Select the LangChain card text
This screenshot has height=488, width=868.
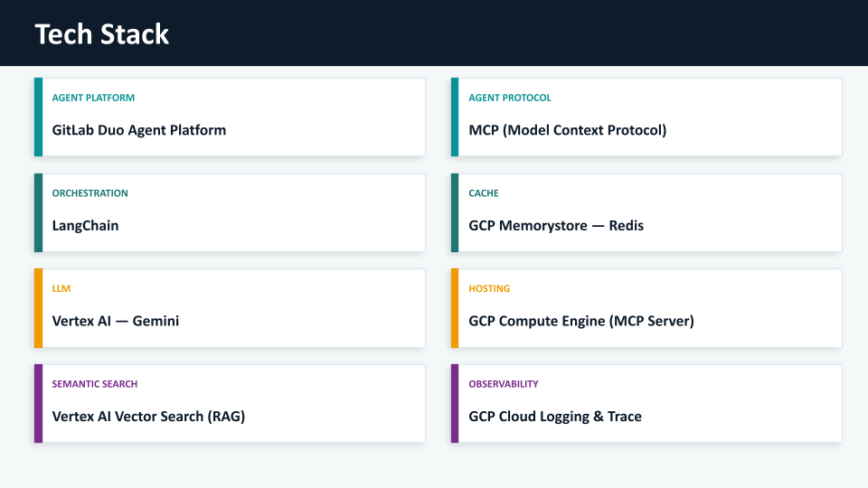85,226
